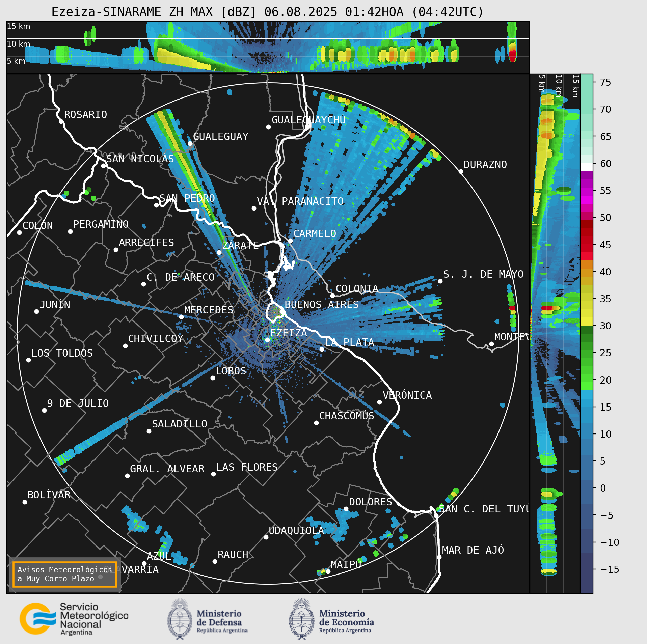The image size is (647, 644).
Task: Click the Avisos Meteorológicos a Muy Corto Plazo box
Action: 64,574
